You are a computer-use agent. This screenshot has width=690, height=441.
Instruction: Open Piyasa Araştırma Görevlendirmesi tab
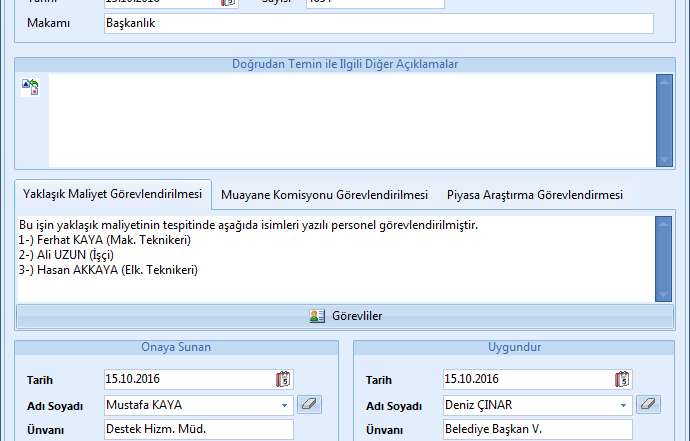click(534, 194)
